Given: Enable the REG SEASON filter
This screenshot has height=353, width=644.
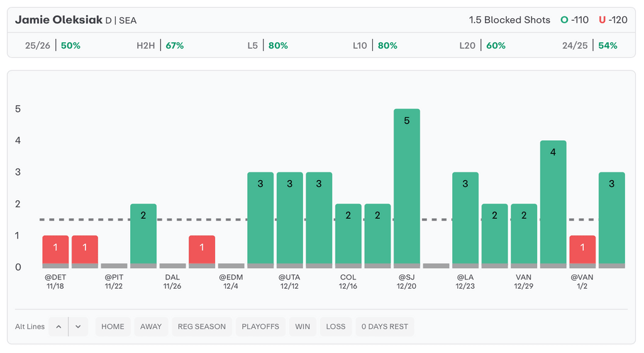Looking at the screenshot, I should click(201, 327).
